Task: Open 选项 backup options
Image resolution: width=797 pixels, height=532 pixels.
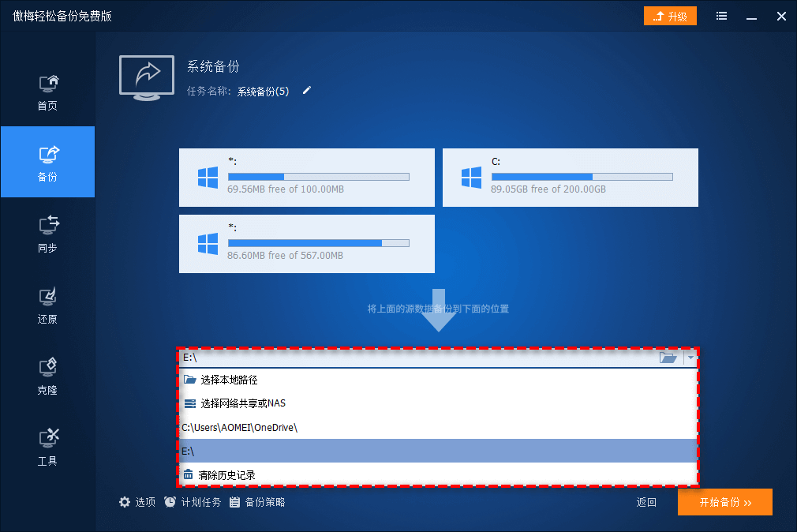Action: click(137, 502)
